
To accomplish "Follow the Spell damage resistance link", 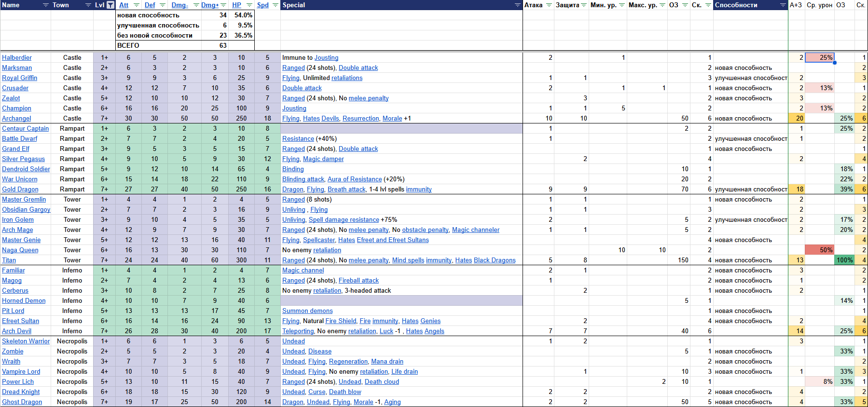I will point(344,219).
